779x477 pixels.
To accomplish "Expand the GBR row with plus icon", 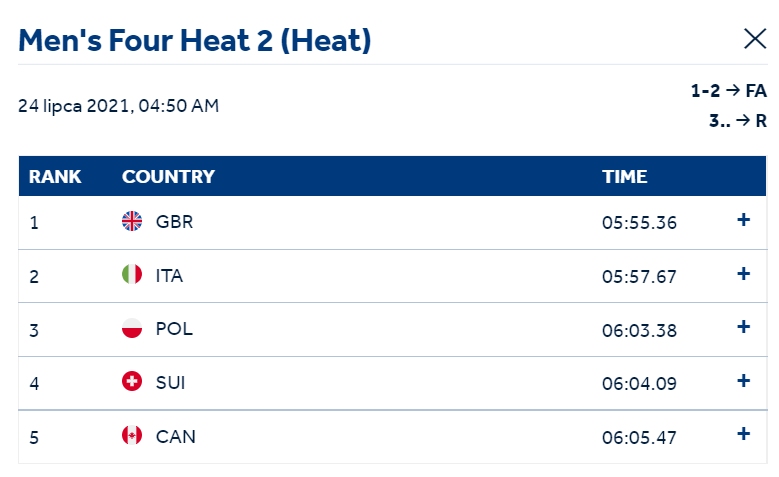I will tap(743, 220).
